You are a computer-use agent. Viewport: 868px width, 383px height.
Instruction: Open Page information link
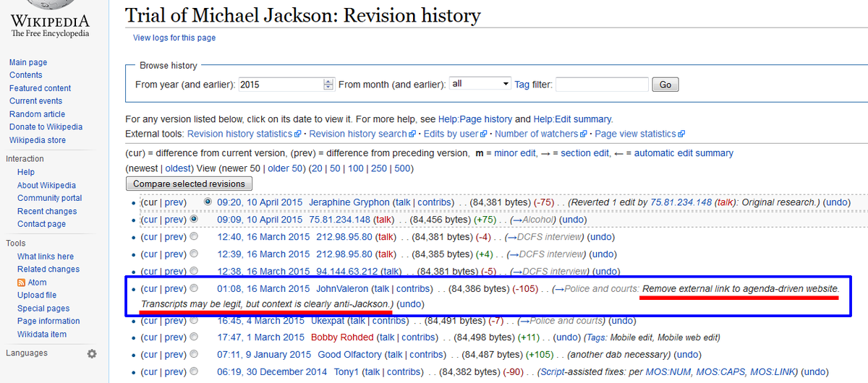[48, 322]
